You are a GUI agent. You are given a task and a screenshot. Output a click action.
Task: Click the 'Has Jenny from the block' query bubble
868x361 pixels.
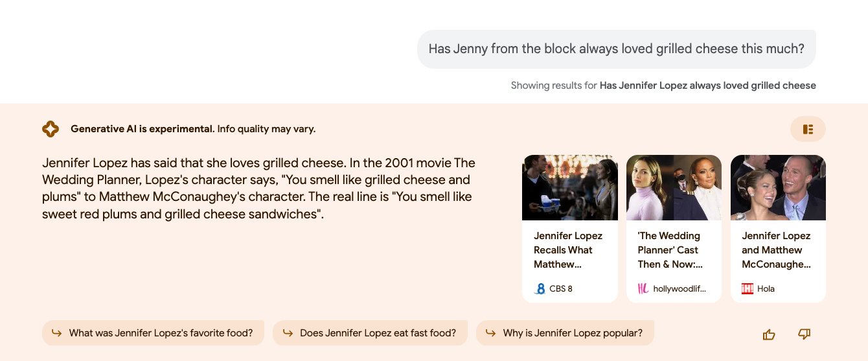coord(616,49)
